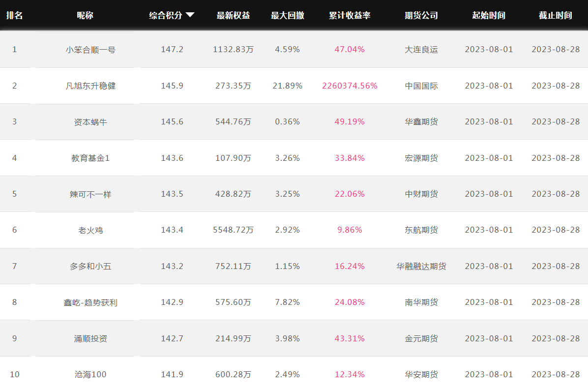The height and width of the screenshot is (390, 588).
Task: Select futures company 华安期货
Action: (421, 375)
